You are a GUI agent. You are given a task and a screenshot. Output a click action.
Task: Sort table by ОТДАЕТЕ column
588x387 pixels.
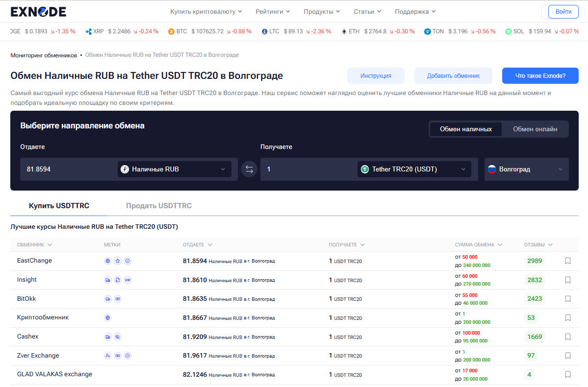198,244
